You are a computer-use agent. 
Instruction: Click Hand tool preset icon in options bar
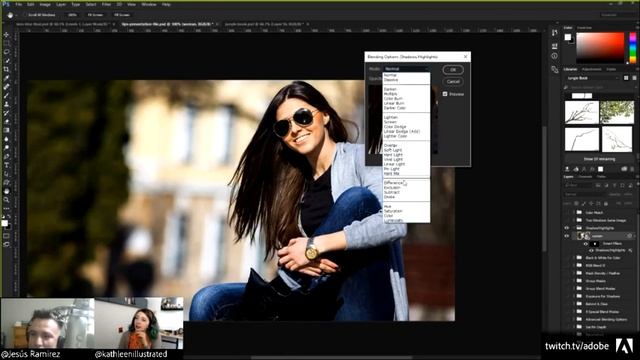pos(10,15)
